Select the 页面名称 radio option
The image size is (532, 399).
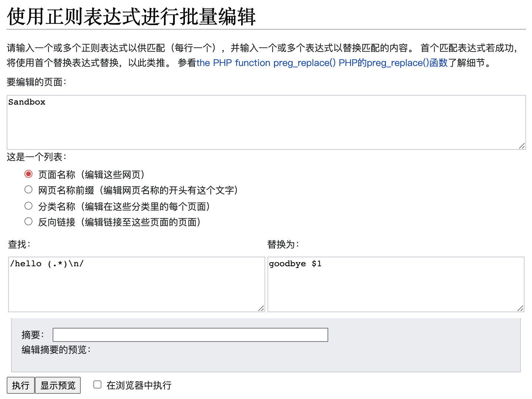[x=29, y=174]
